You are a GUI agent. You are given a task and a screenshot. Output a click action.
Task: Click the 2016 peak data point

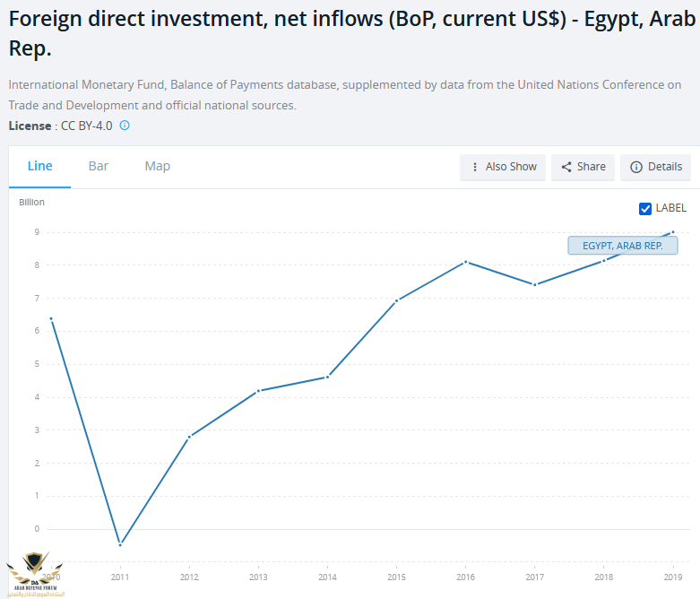coord(466,262)
